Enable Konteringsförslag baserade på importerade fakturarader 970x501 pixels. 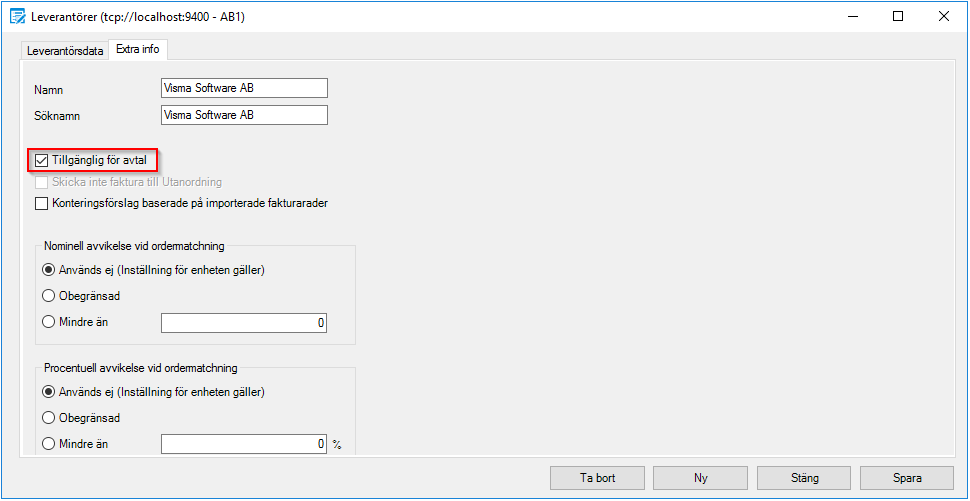41,203
